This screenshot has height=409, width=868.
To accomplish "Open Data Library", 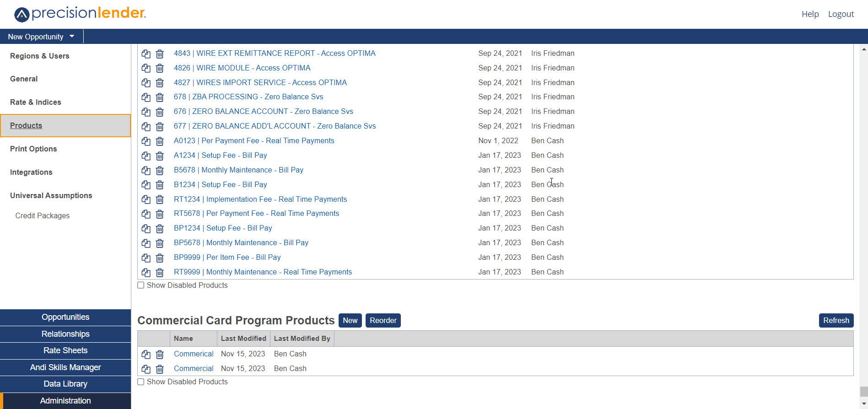I will click(x=65, y=384).
